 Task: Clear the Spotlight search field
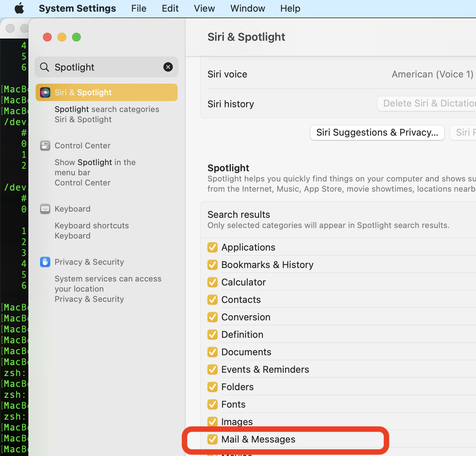[x=168, y=67]
